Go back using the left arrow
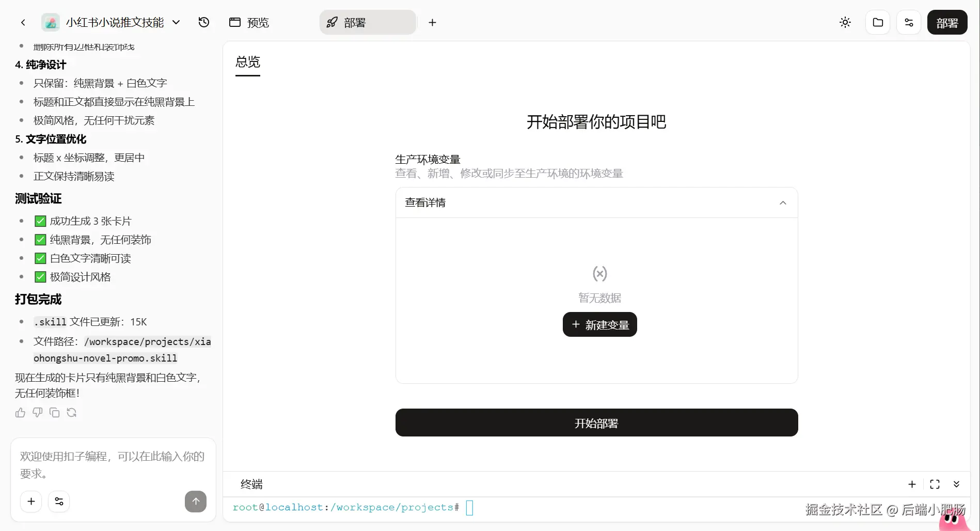The height and width of the screenshot is (531, 980). [23, 22]
